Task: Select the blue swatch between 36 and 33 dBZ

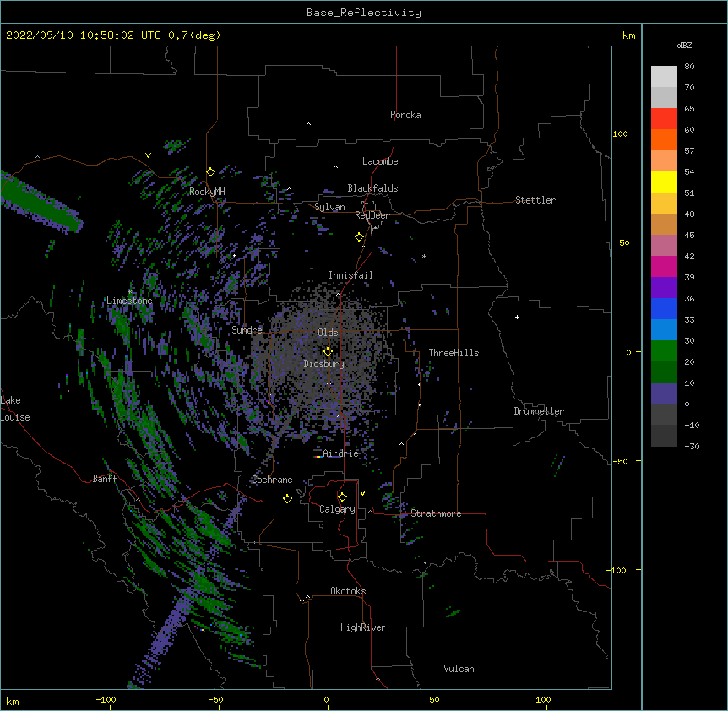Action: [664, 308]
